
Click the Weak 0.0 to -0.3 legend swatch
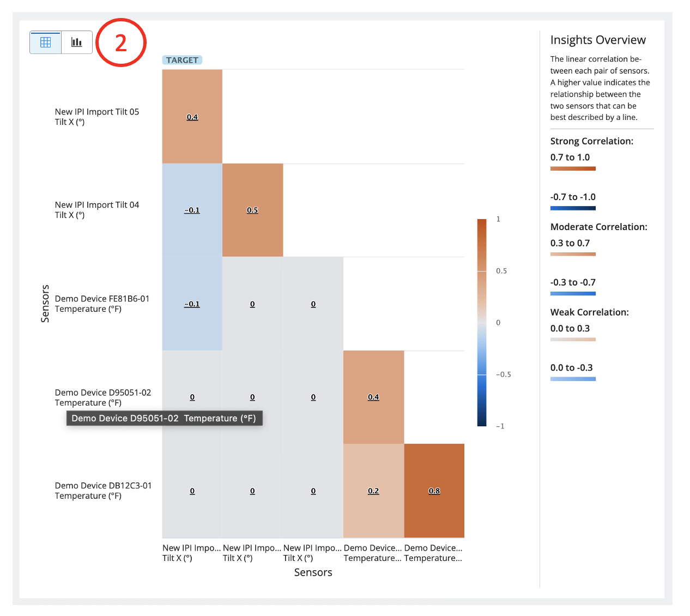coord(573,379)
